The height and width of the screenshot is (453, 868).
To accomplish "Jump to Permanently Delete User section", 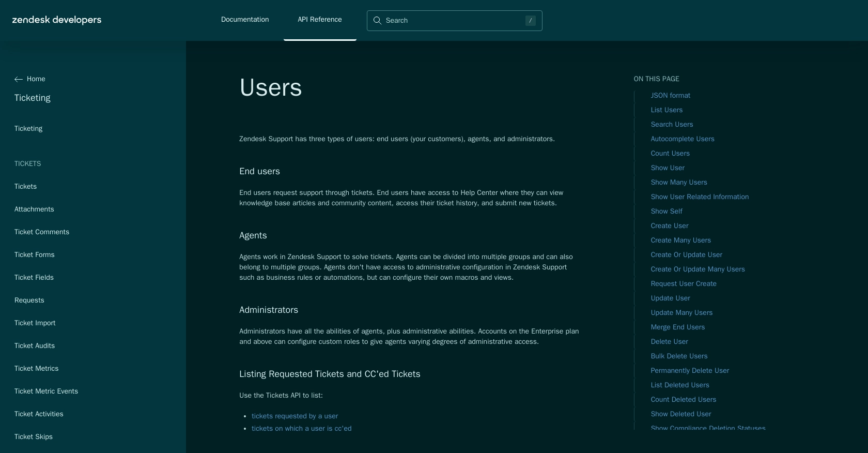I will (x=690, y=371).
